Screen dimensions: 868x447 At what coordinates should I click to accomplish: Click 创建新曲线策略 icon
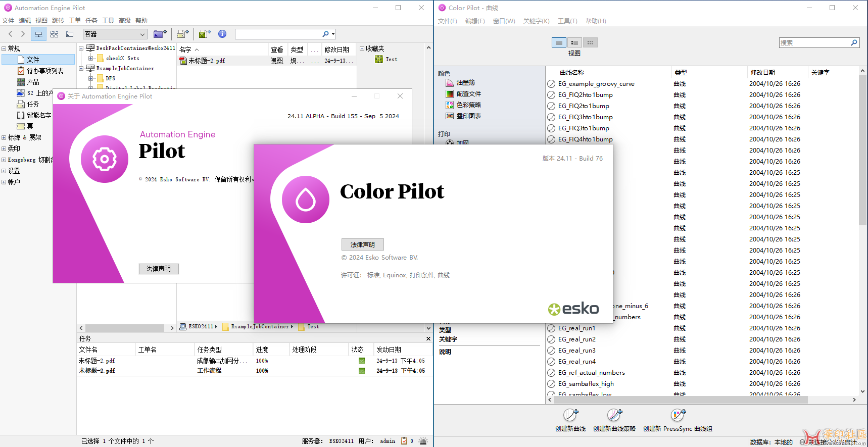point(614,415)
